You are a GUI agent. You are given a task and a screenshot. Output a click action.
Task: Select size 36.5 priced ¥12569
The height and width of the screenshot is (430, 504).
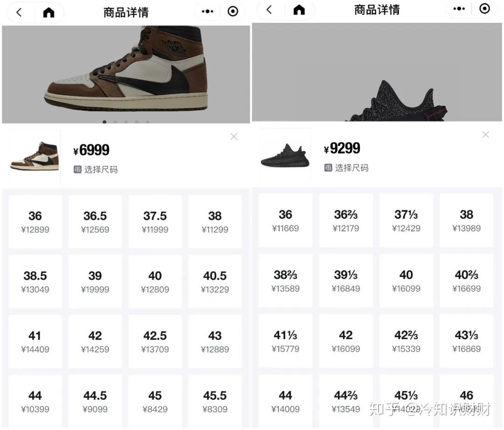(95, 222)
